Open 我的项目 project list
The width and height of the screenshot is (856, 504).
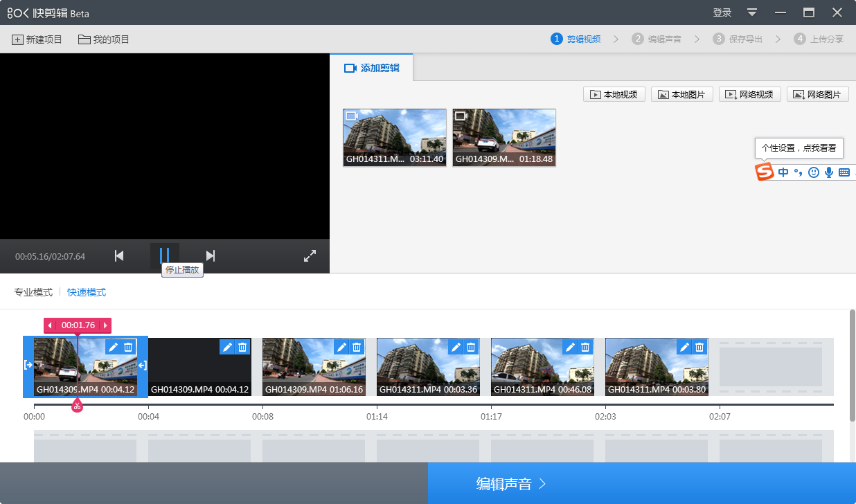coord(104,39)
